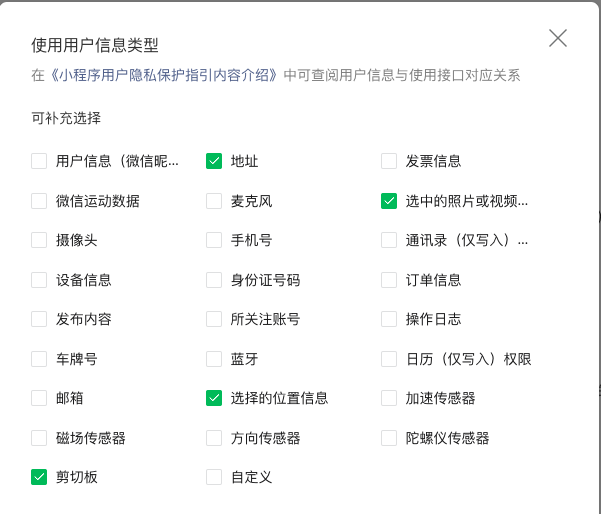Uncheck the 地址 checkbox
601x514 pixels.
(214, 161)
